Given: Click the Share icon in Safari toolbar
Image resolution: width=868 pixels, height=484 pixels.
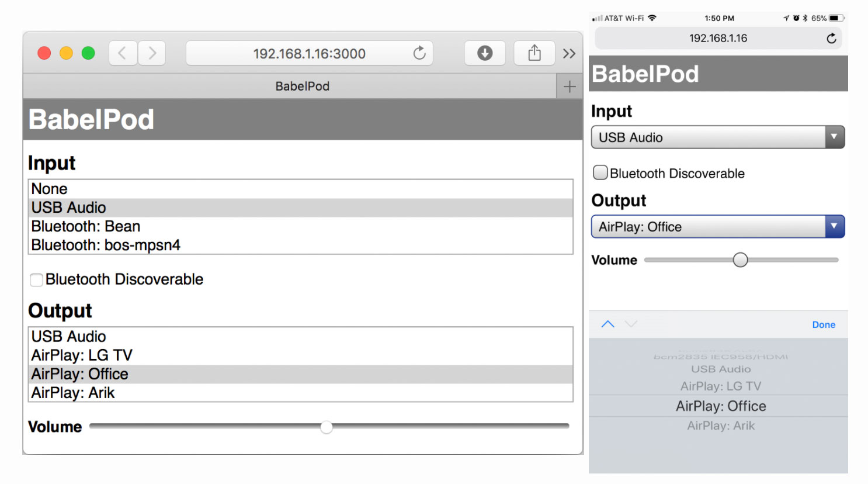Looking at the screenshot, I should click(x=534, y=53).
